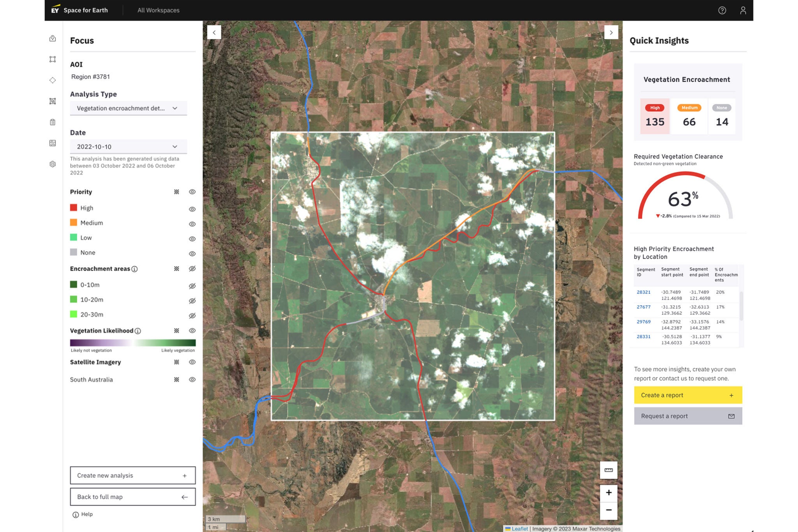This screenshot has width=798, height=532.
Task: Toggle Vegetation Likelihood layer visibility
Action: pos(192,331)
